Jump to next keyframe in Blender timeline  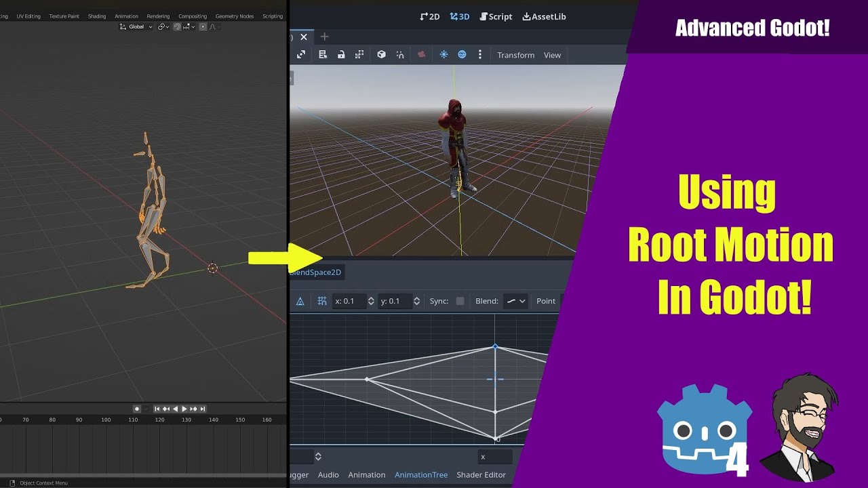point(193,409)
